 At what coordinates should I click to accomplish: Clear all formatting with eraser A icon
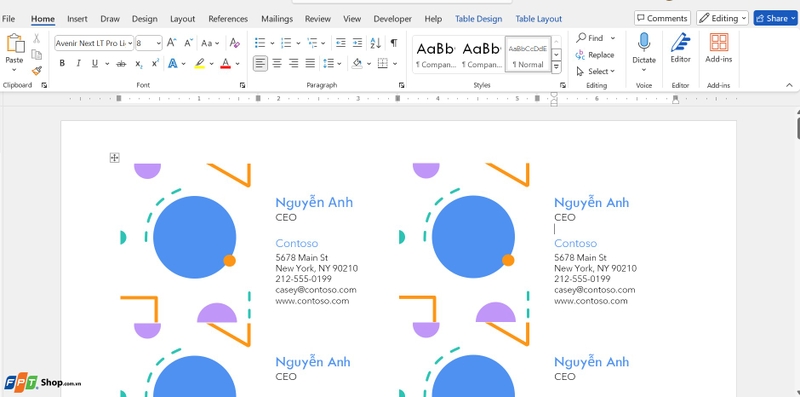[235, 43]
